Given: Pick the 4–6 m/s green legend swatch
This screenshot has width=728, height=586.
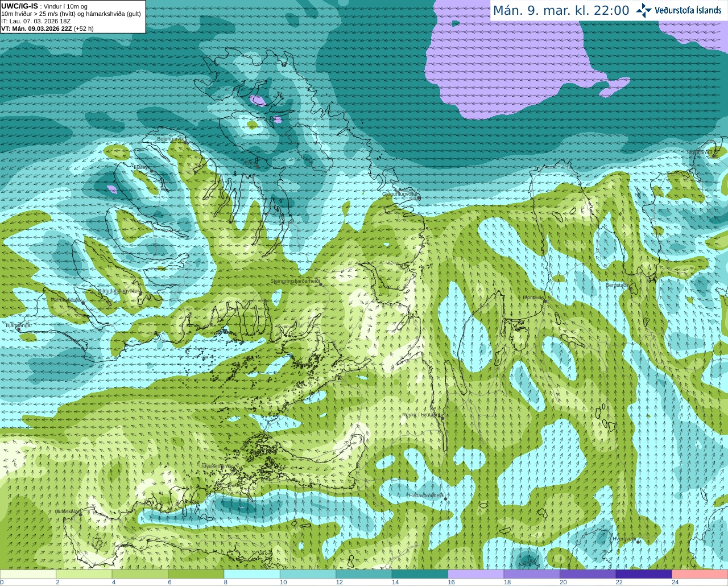Looking at the screenshot, I should [140, 574].
